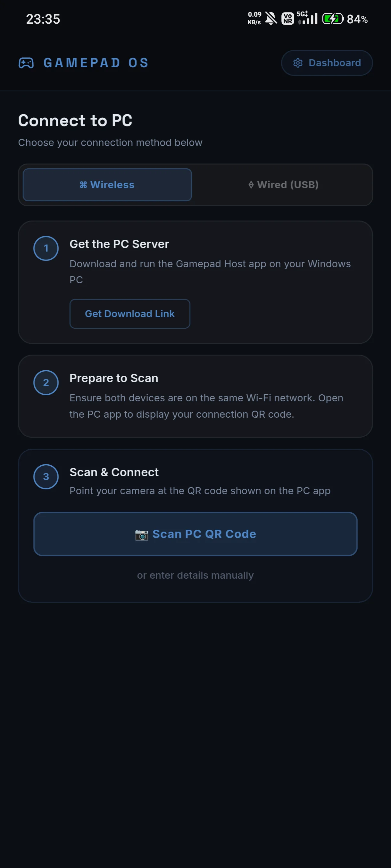Tap the GAMEPAD OS title text
This screenshot has width=391, height=868.
tap(96, 63)
